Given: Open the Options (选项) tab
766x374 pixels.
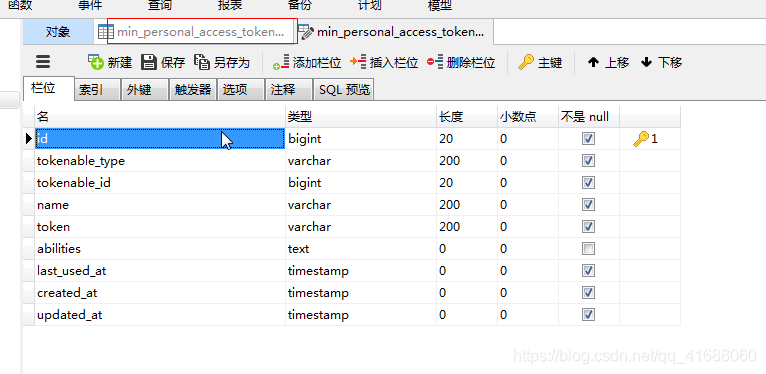Looking at the screenshot, I should (x=241, y=90).
